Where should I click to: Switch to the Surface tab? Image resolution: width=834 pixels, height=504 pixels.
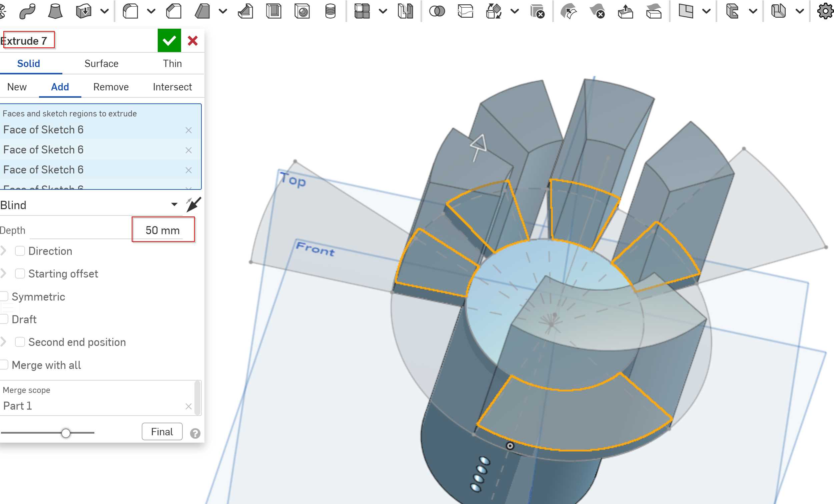coord(101,63)
